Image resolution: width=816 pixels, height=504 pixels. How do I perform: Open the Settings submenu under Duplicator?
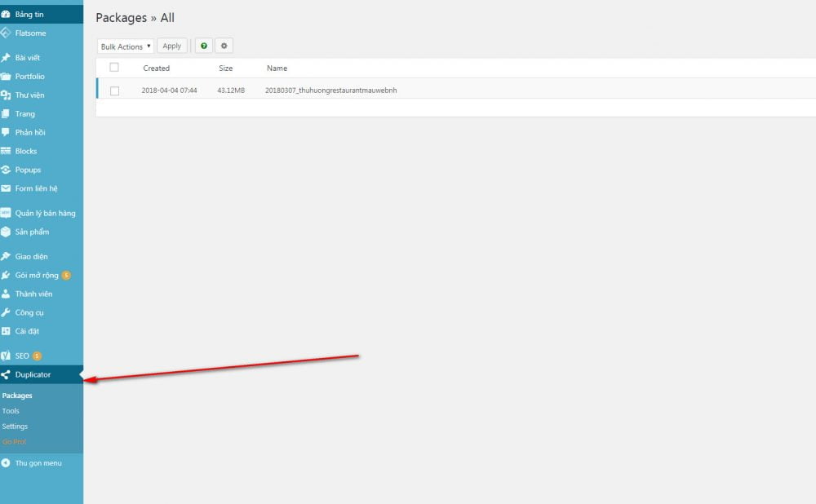pos(15,427)
